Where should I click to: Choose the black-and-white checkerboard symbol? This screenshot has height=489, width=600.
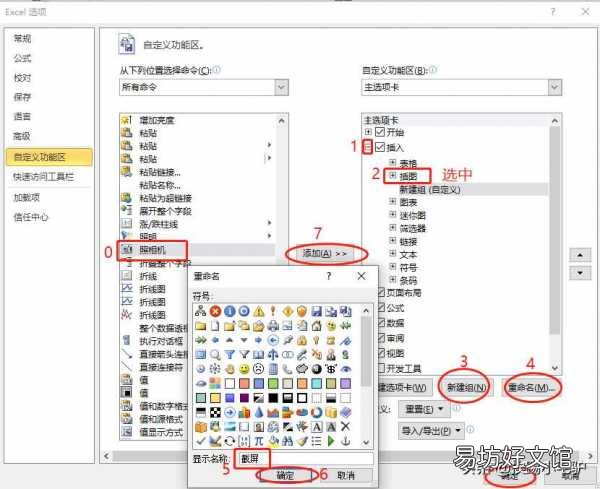[x=215, y=412]
